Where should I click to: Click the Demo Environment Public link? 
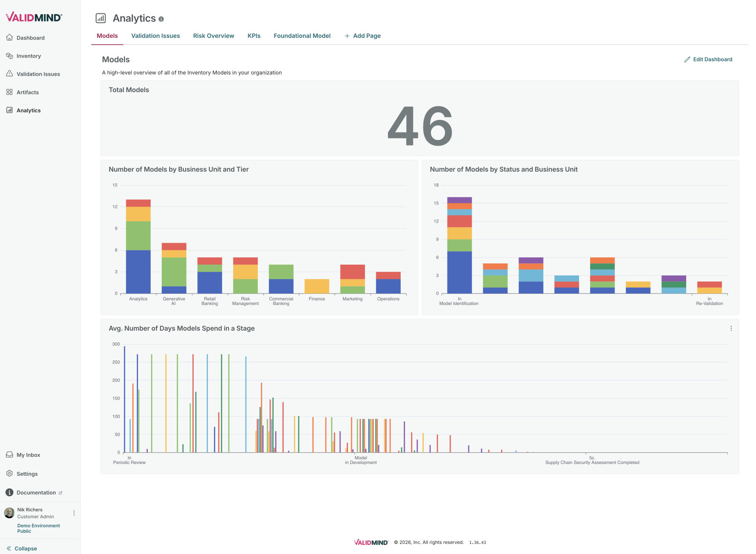(38, 528)
